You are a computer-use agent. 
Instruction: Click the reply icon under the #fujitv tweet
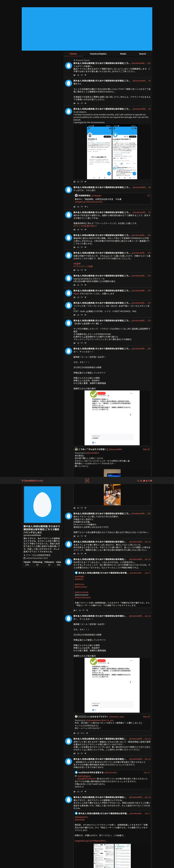point(75,298)
